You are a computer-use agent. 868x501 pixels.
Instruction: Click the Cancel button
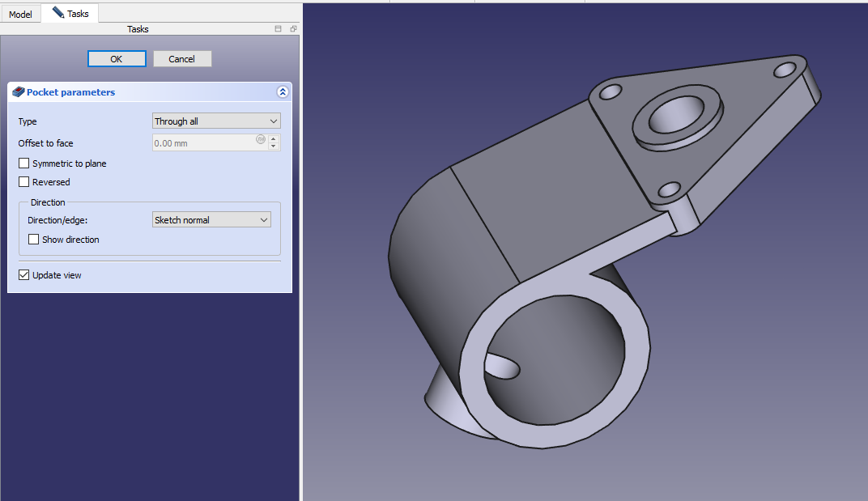pyautogui.click(x=182, y=59)
